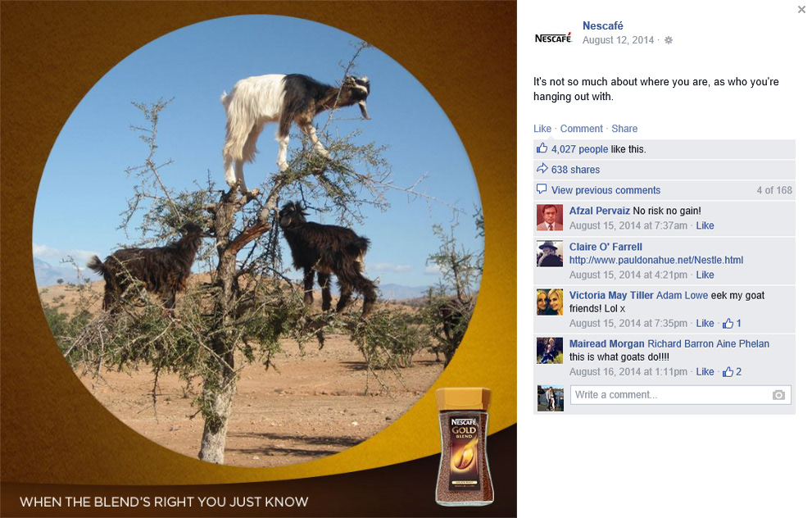Click the camera icon in comment box

click(778, 395)
